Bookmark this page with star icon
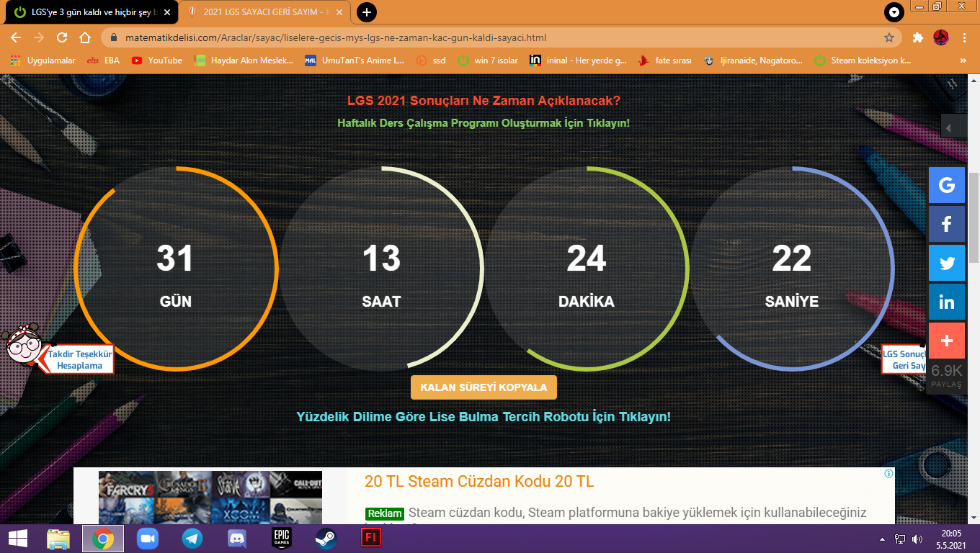The width and height of the screenshot is (980, 553). pyautogui.click(x=889, y=37)
